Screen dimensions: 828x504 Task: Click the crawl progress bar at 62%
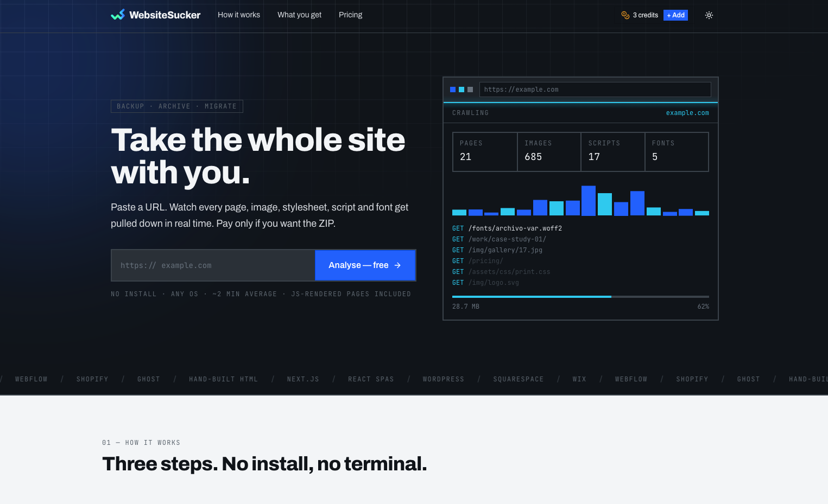580,297
